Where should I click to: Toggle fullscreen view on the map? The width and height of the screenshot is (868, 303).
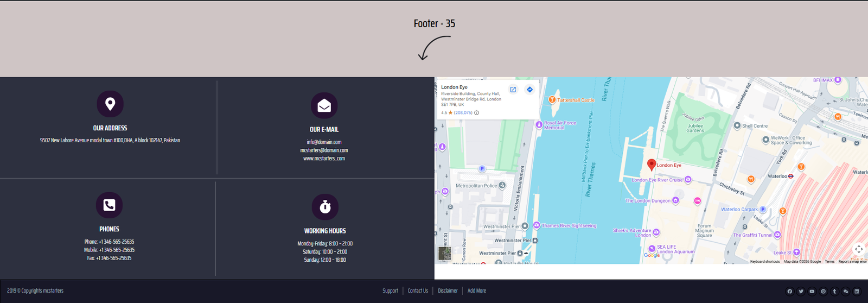click(x=859, y=249)
